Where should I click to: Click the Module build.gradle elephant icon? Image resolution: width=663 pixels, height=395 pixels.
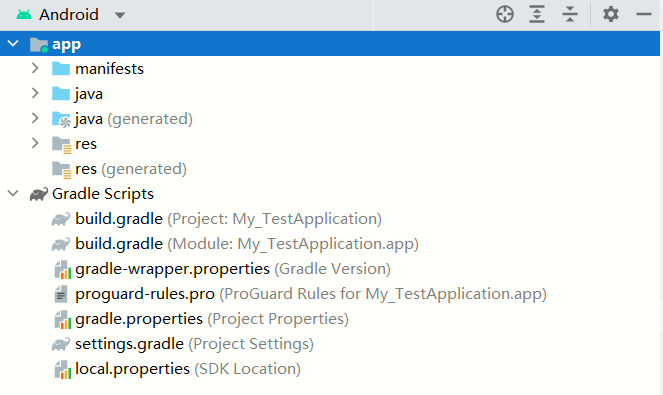pyautogui.click(x=61, y=244)
